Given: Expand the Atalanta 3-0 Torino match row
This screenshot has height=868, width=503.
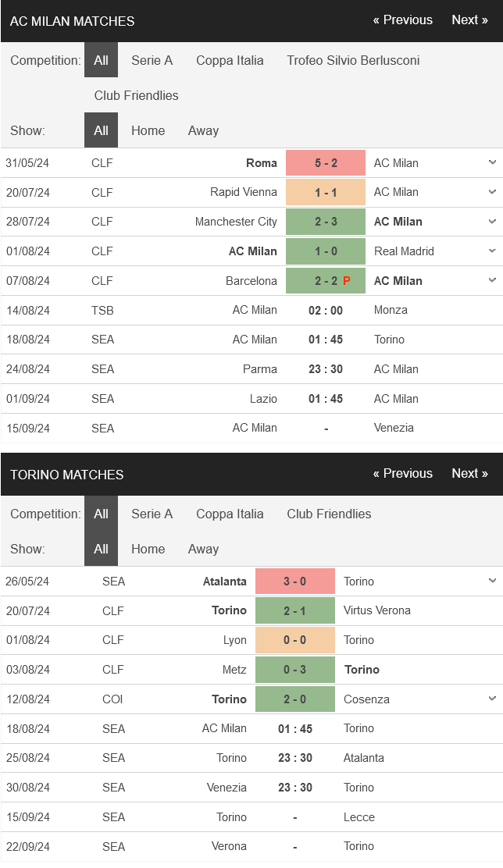Looking at the screenshot, I should pos(492,581).
